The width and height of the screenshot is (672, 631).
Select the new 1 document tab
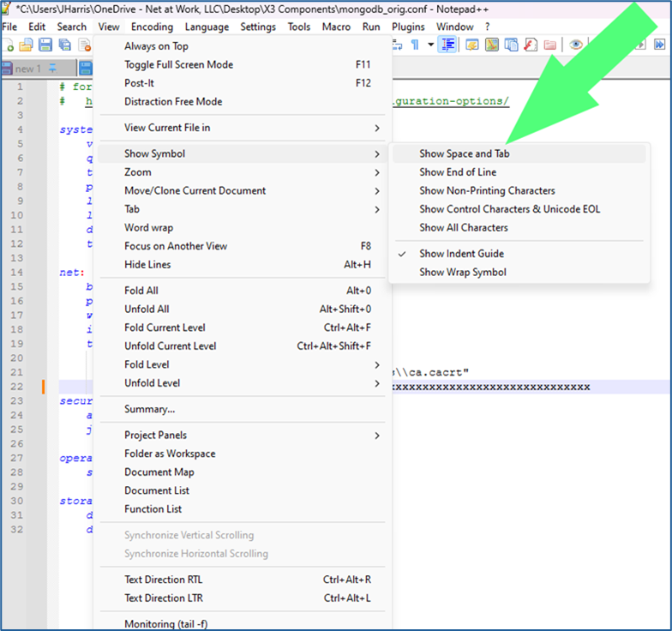[27, 69]
